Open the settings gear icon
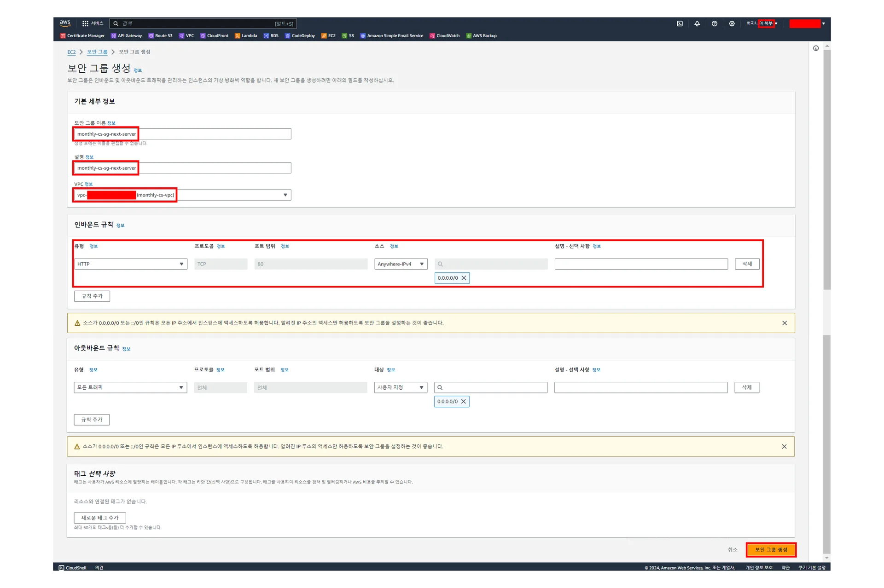 point(732,23)
